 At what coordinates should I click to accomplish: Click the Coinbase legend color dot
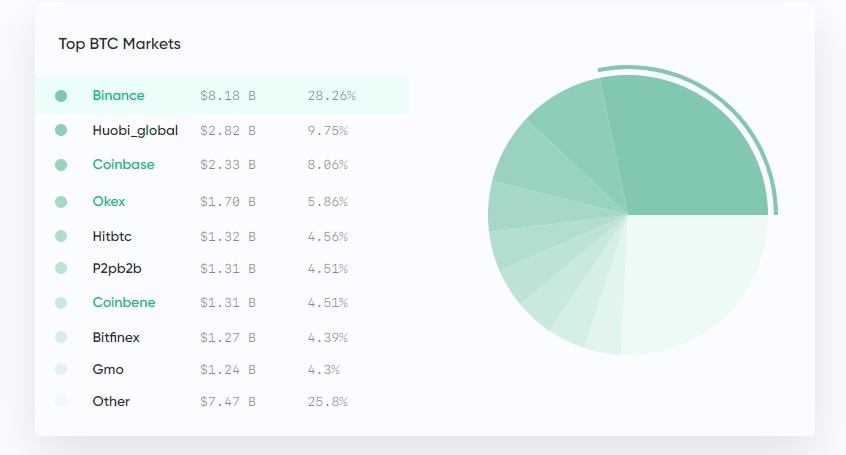pos(61,165)
